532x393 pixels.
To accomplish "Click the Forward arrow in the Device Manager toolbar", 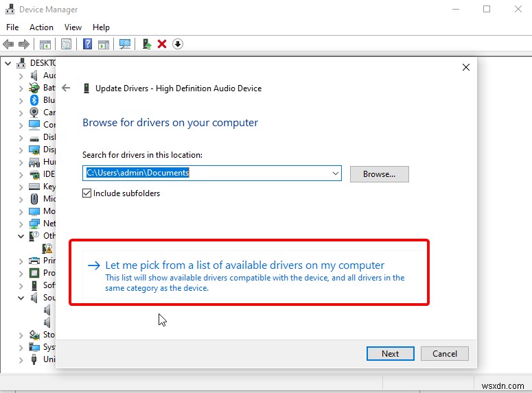I will pyautogui.click(x=24, y=44).
